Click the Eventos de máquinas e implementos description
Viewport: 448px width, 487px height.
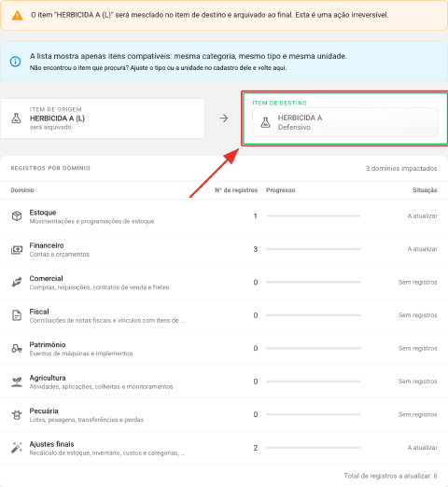point(81,354)
